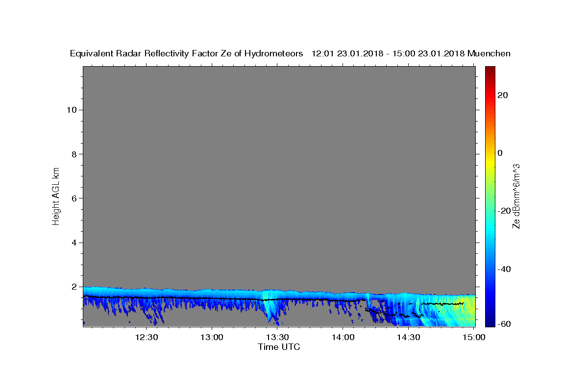588x392 pixels.
Task: Click the colorbar value "20"
Action: pyautogui.click(x=503, y=95)
